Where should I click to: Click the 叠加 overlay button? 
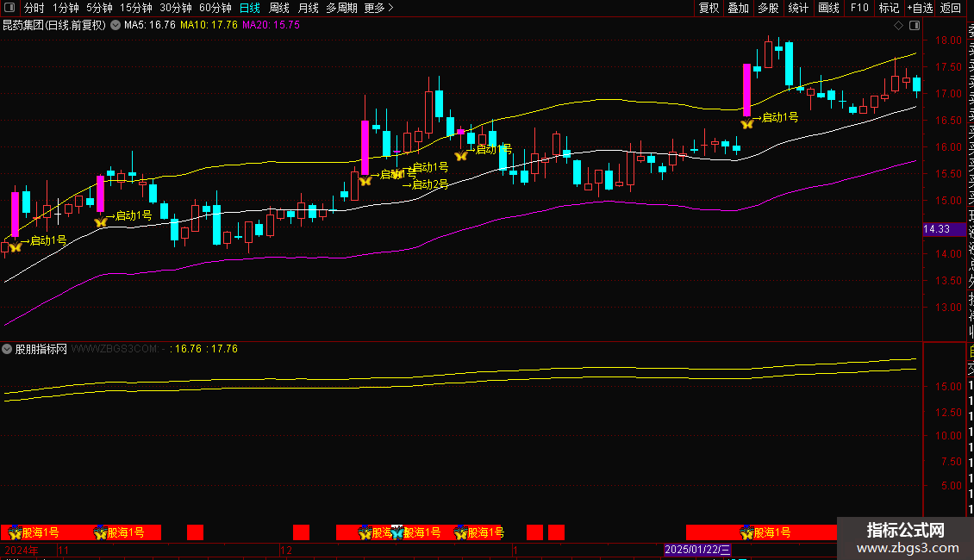738,8
